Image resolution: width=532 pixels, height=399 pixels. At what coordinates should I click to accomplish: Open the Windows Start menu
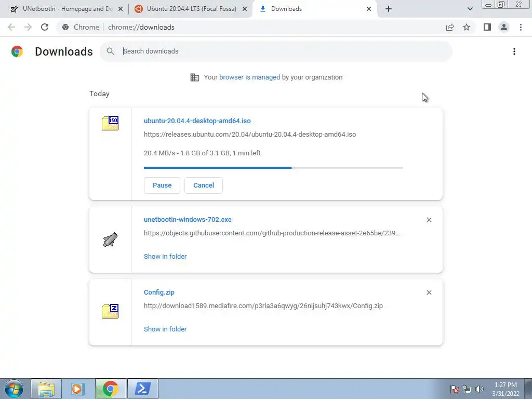tap(14, 389)
